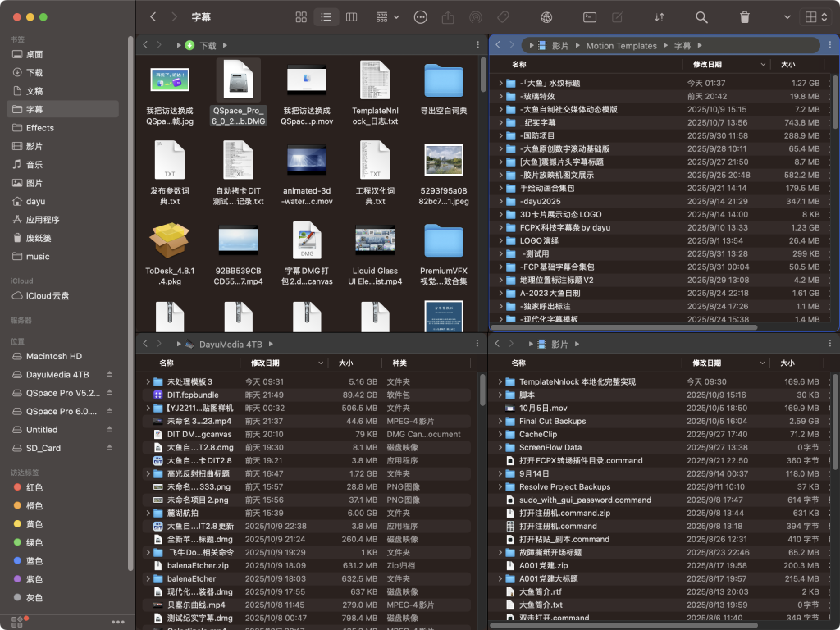Click the trash delete toolbar icon

click(744, 17)
